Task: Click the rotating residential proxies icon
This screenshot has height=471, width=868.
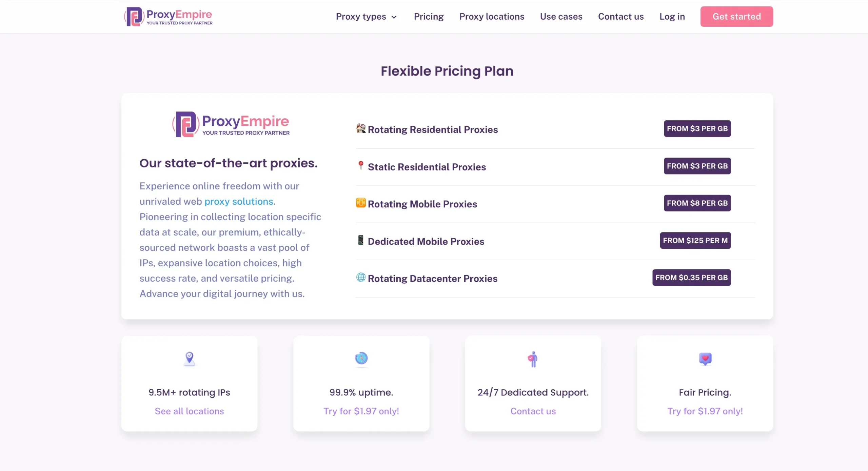Action: 360,128
